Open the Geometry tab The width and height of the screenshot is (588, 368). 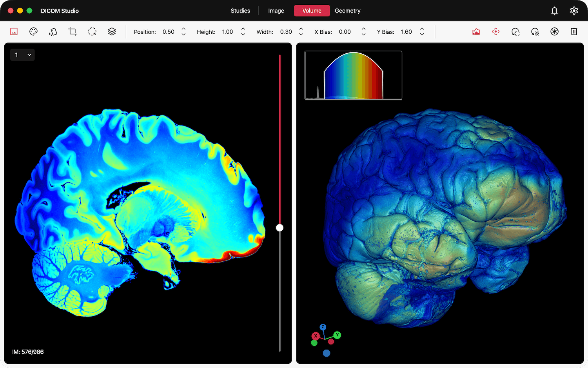point(347,11)
